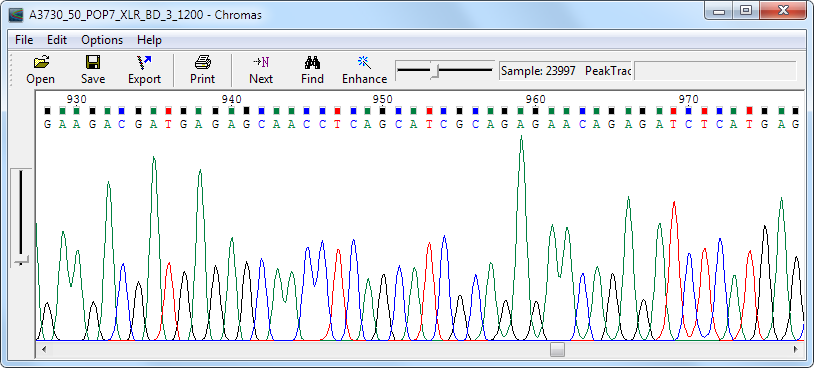The width and height of the screenshot is (814, 368).
Task: Open the Edit menu
Action: [x=57, y=40]
